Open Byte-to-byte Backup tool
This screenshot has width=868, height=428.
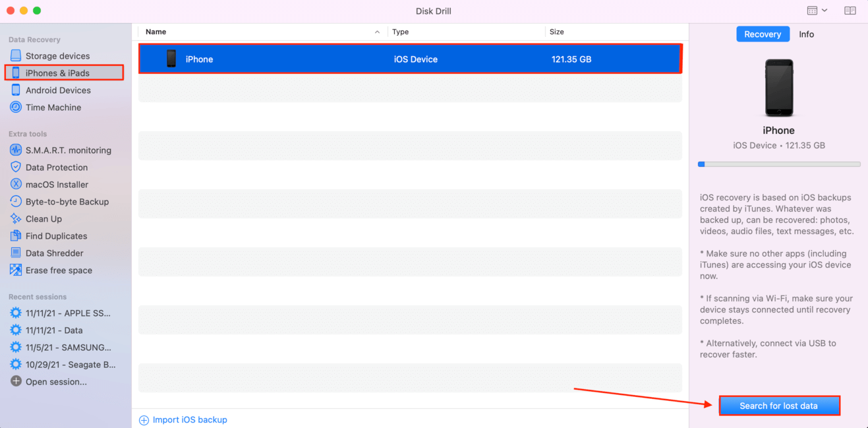click(x=67, y=202)
